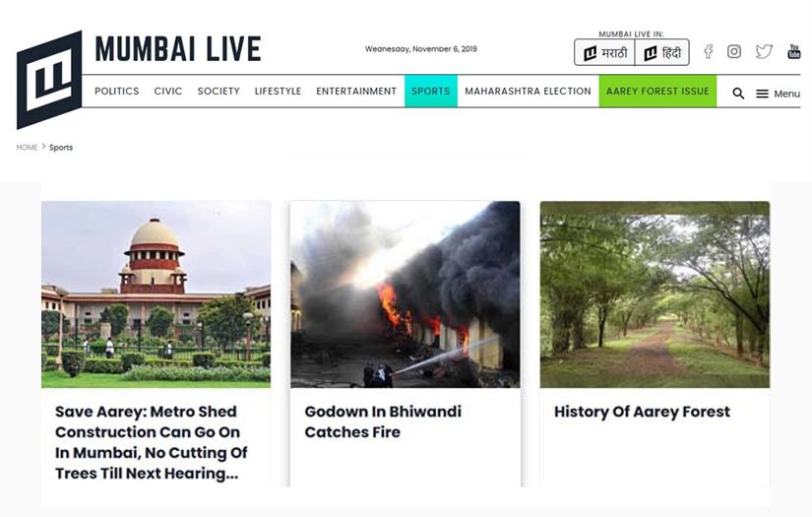Open the Society section
The width and height of the screenshot is (812, 517).
(x=219, y=92)
